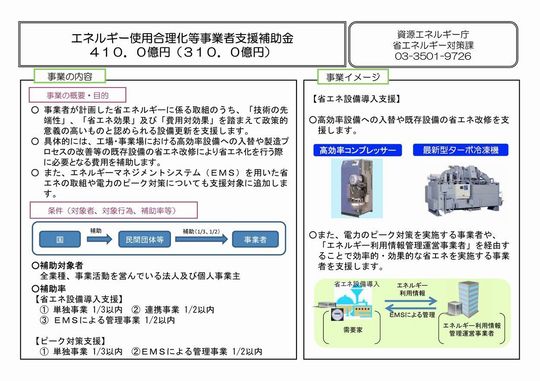This screenshot has height=381, width=540.
Task: Click the 需要家 label in the diagram
Action: [353, 330]
